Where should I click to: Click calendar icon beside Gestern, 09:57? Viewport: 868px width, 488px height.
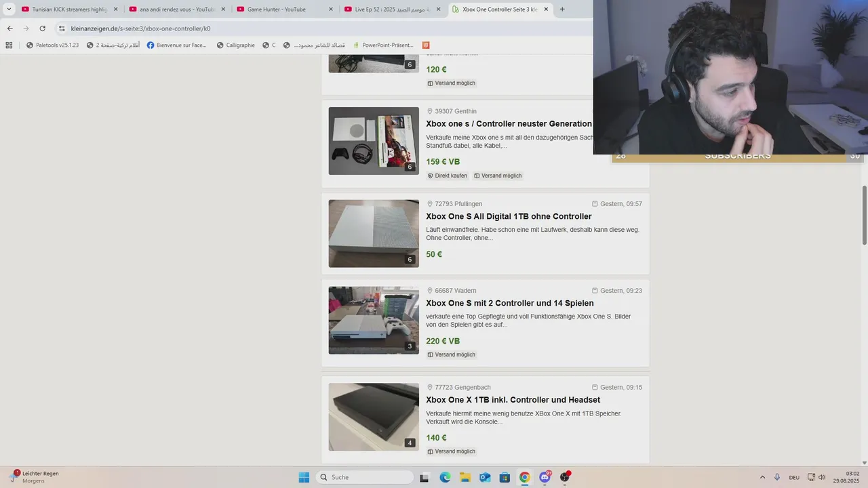coord(595,204)
